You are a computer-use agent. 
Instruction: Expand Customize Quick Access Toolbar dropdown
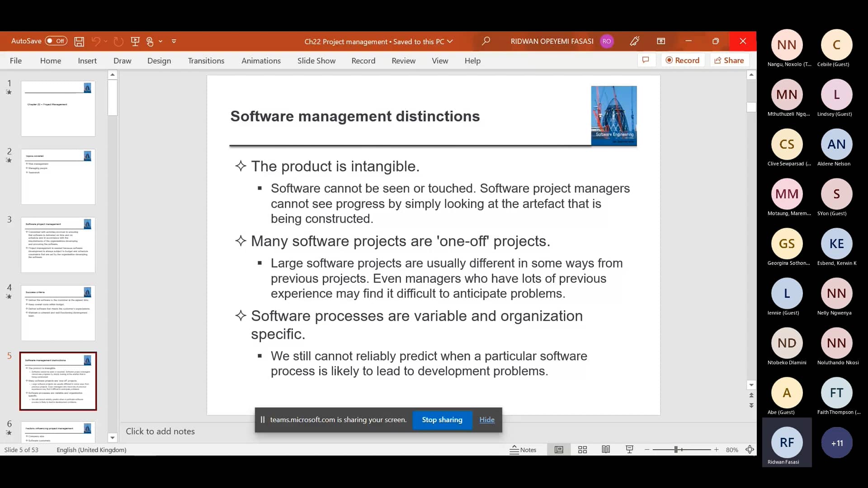point(174,42)
